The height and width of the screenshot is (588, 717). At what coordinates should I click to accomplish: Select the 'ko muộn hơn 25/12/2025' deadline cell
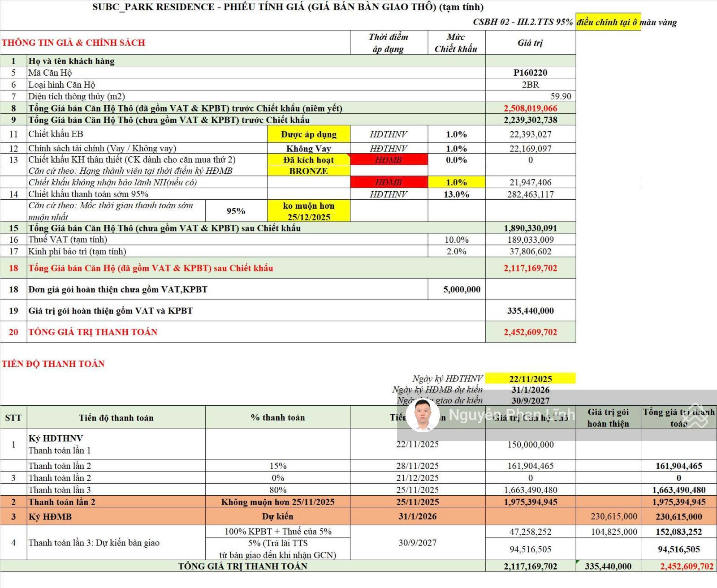[308, 211]
